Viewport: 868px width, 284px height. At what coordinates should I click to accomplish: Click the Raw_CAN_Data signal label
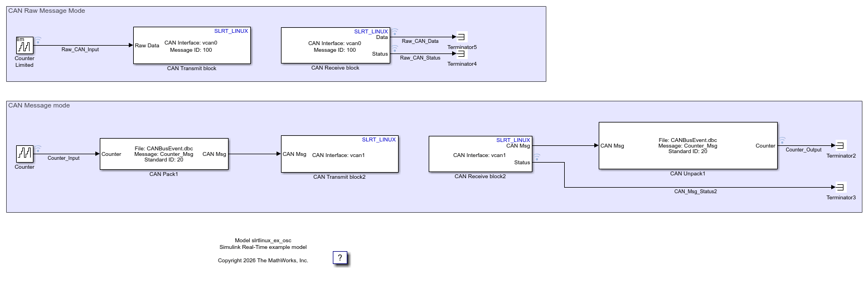420,41
